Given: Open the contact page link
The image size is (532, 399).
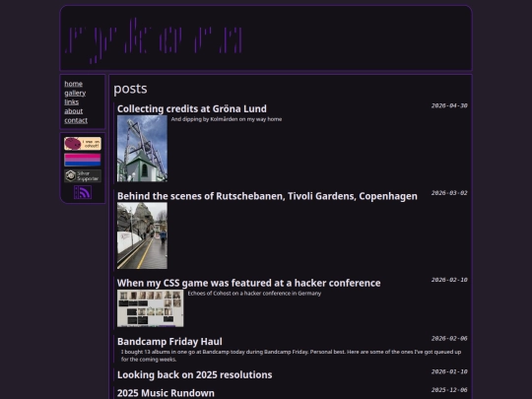Looking at the screenshot, I should (76, 120).
